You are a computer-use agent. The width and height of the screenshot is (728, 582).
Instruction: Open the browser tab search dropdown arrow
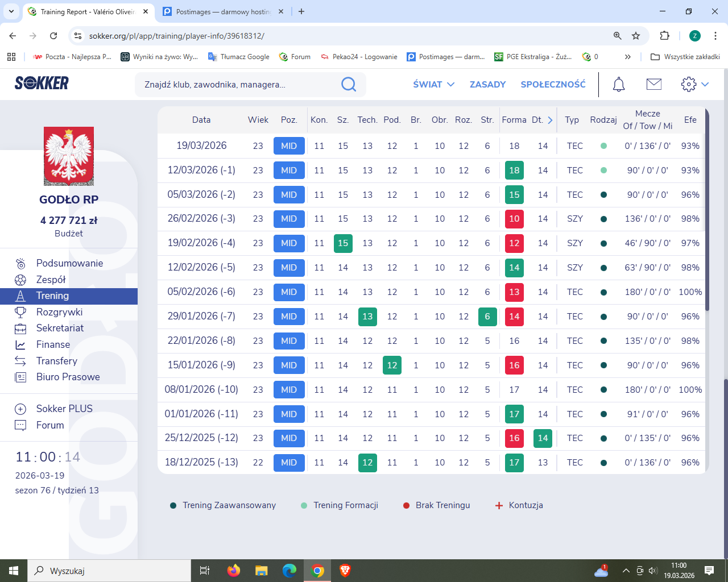[x=11, y=11]
